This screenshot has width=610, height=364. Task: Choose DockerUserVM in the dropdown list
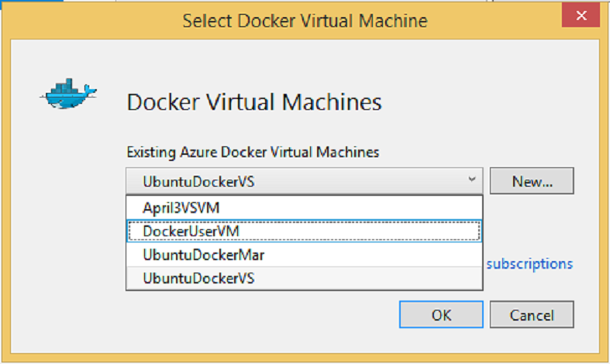pyautogui.click(x=304, y=232)
